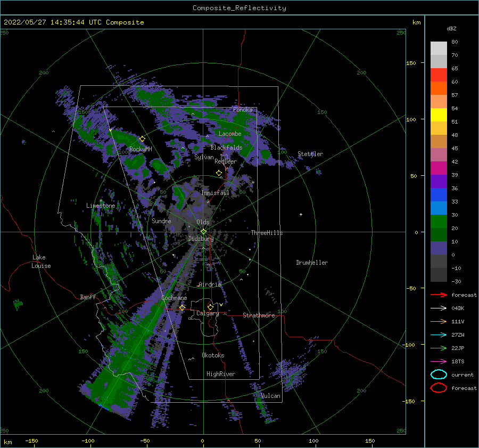479x448 pixels.
Task: Click the red forecast arrow in legend
Action: [439, 295]
